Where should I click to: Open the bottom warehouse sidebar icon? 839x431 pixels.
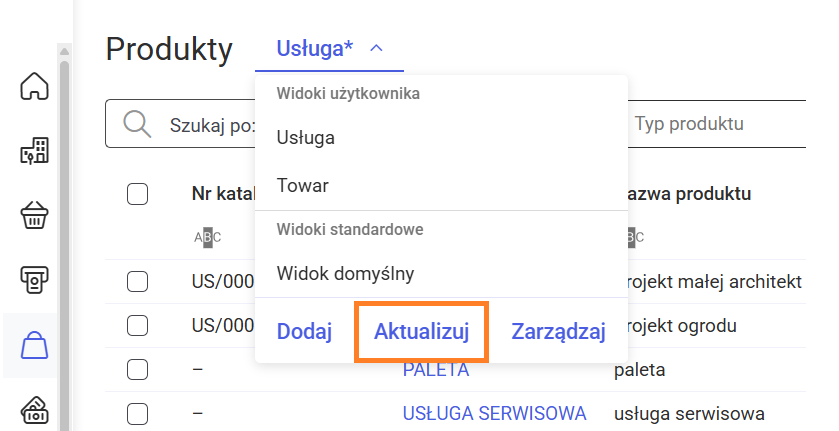tap(34, 410)
